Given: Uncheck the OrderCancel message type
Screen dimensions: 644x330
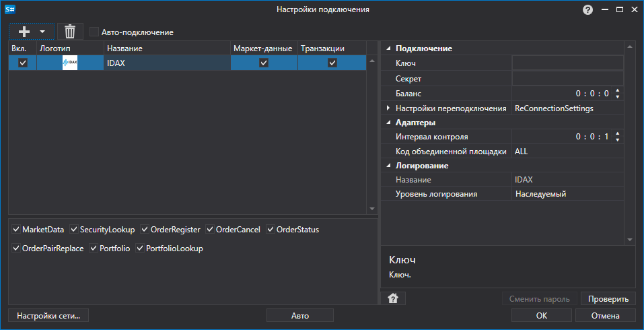Looking at the screenshot, I should click(x=210, y=230).
